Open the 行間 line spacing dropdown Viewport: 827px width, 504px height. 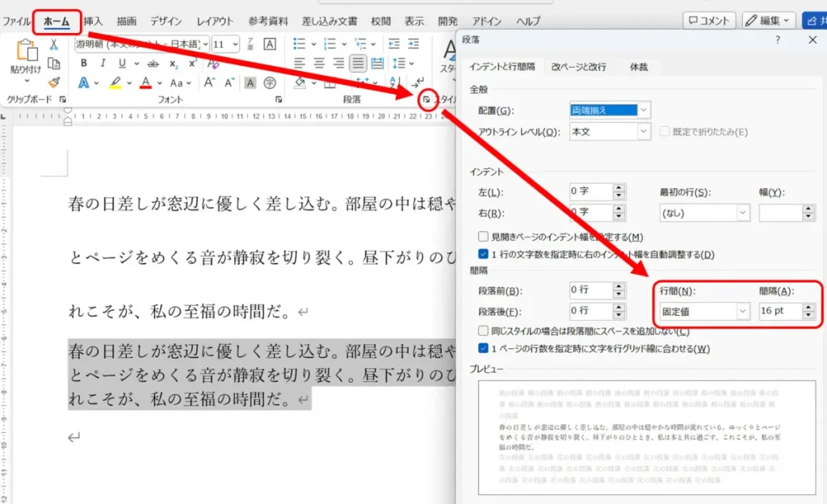(x=703, y=311)
